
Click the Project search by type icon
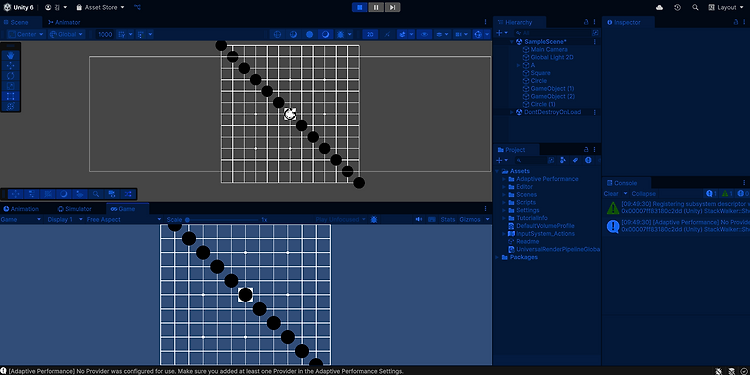563,160
